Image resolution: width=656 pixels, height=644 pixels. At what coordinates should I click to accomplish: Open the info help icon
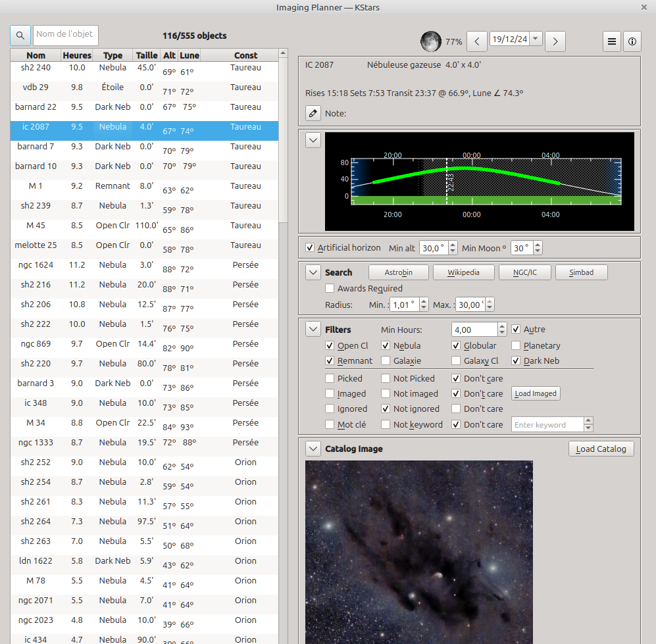coord(632,41)
